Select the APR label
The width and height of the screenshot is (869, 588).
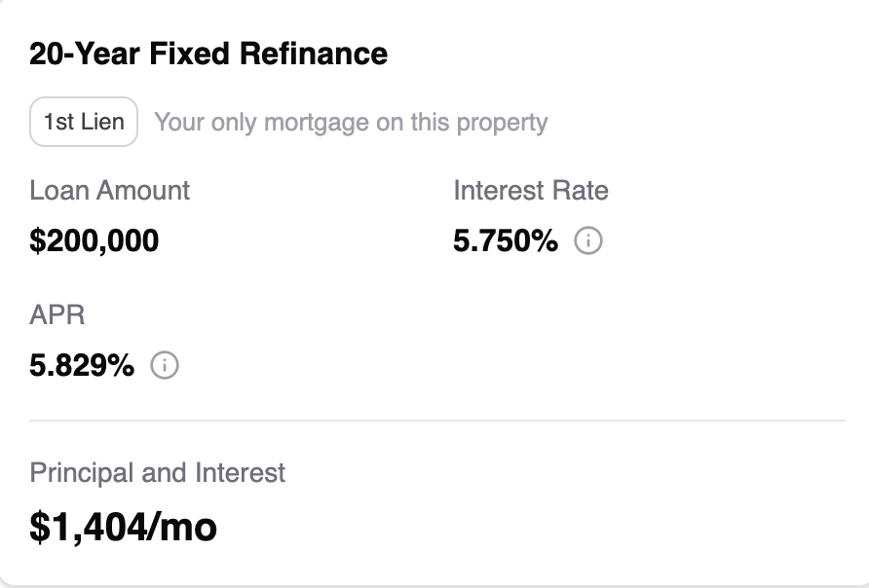click(57, 315)
